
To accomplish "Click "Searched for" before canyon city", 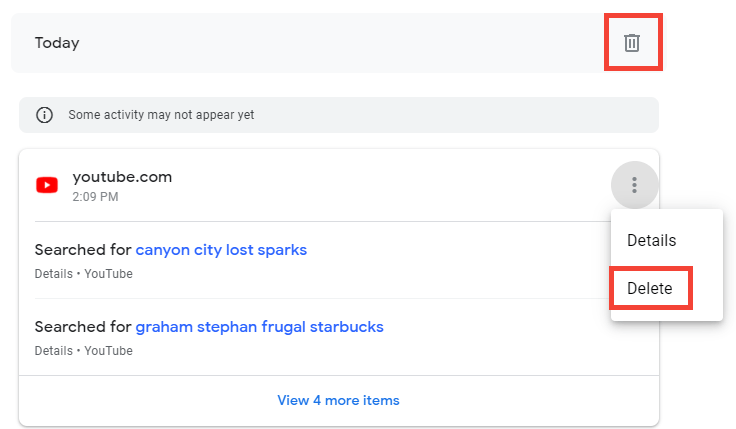I will [x=83, y=250].
